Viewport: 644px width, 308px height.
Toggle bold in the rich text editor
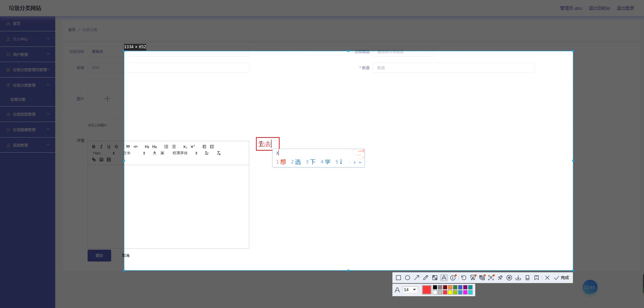point(94,147)
